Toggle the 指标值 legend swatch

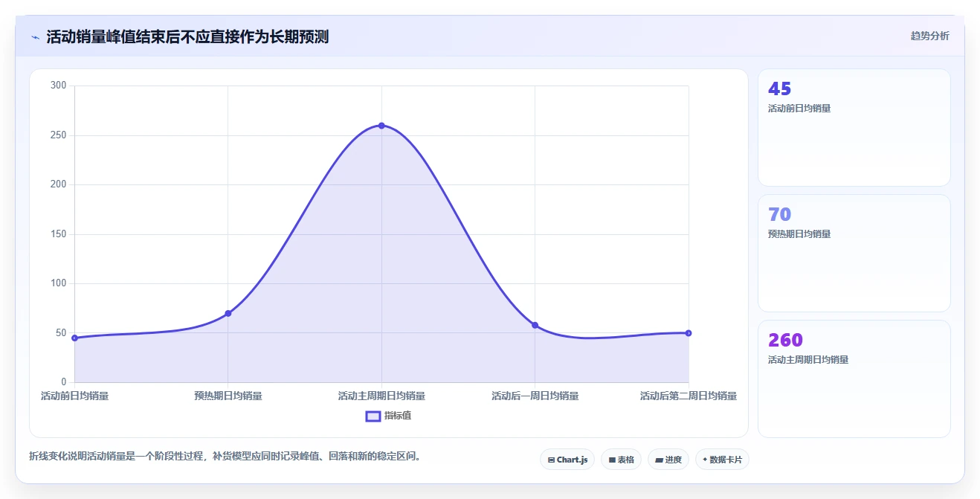click(x=373, y=416)
